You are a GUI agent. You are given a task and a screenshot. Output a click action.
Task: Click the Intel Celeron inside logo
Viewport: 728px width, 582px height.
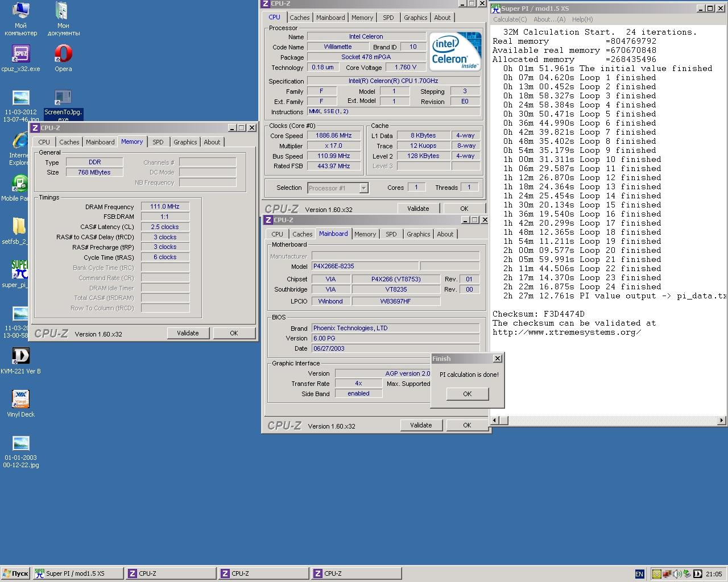(x=455, y=52)
